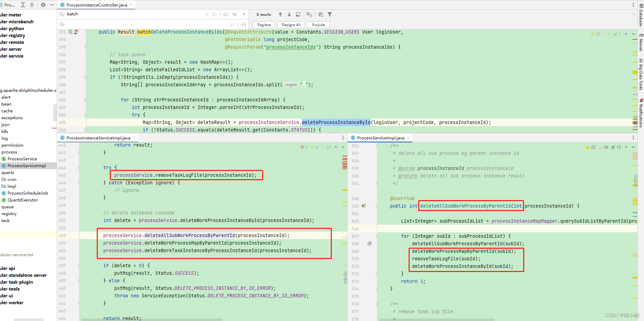Image resolution: width=644 pixels, height=321 pixels.
Task: Go to next highlighted error in controller editor
Action: pyautogui.click(x=633, y=34)
